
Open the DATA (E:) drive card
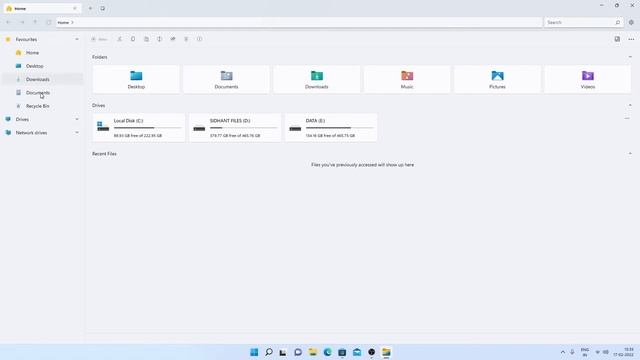pyautogui.click(x=331, y=128)
